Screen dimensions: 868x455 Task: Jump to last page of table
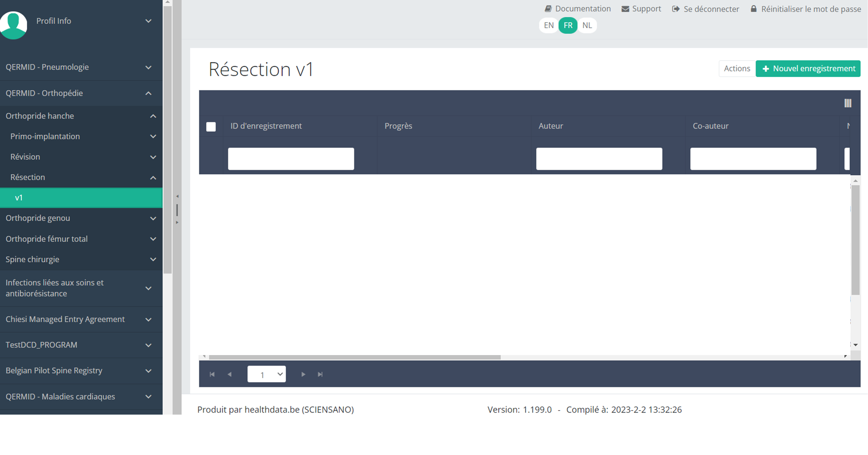coord(320,375)
